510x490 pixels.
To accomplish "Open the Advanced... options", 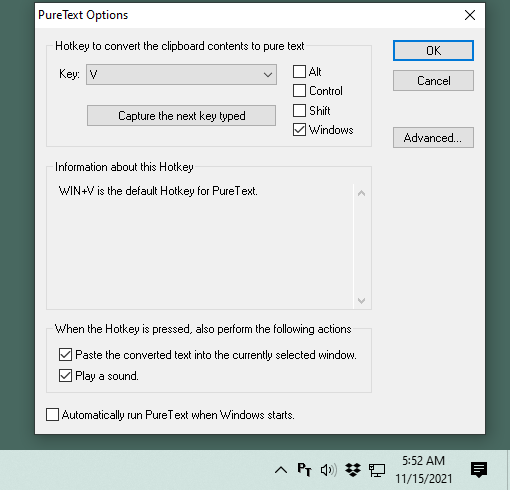I will pyautogui.click(x=433, y=137).
